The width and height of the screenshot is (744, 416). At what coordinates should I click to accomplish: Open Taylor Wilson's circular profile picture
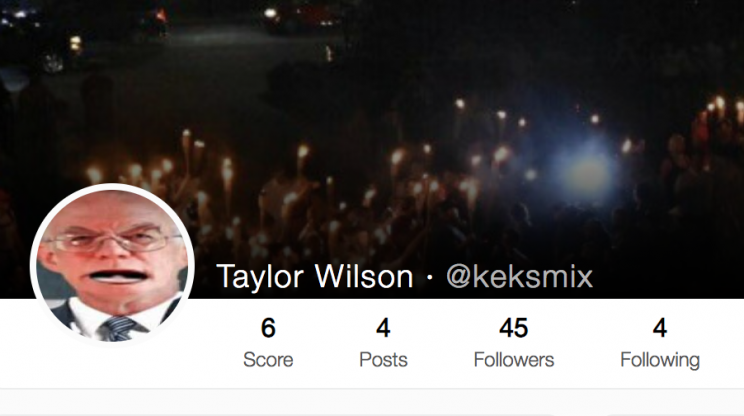point(112,265)
